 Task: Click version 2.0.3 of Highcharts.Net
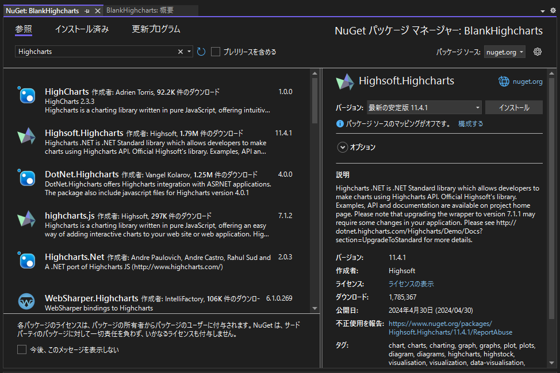(285, 257)
